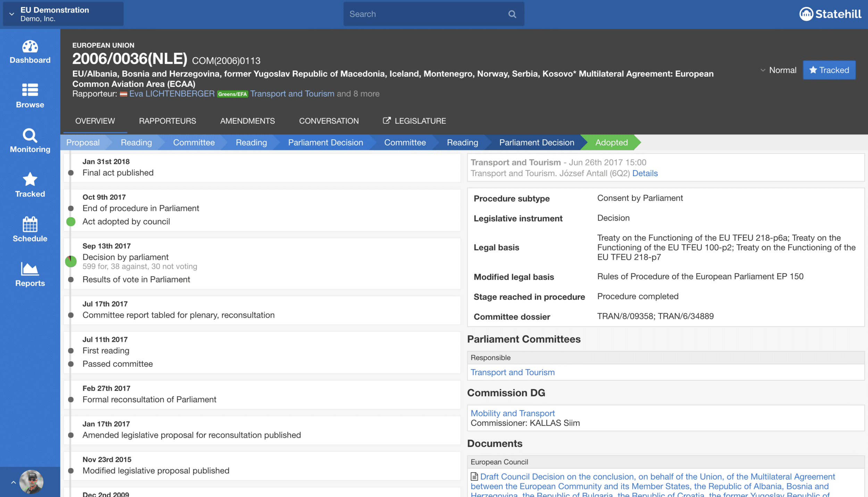Click the Details link for committee meeting
868x497 pixels.
(x=645, y=173)
